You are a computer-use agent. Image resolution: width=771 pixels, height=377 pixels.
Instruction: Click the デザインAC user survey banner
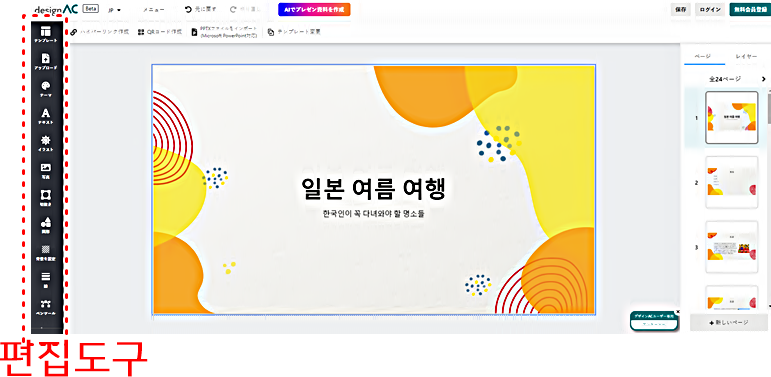coord(653,321)
